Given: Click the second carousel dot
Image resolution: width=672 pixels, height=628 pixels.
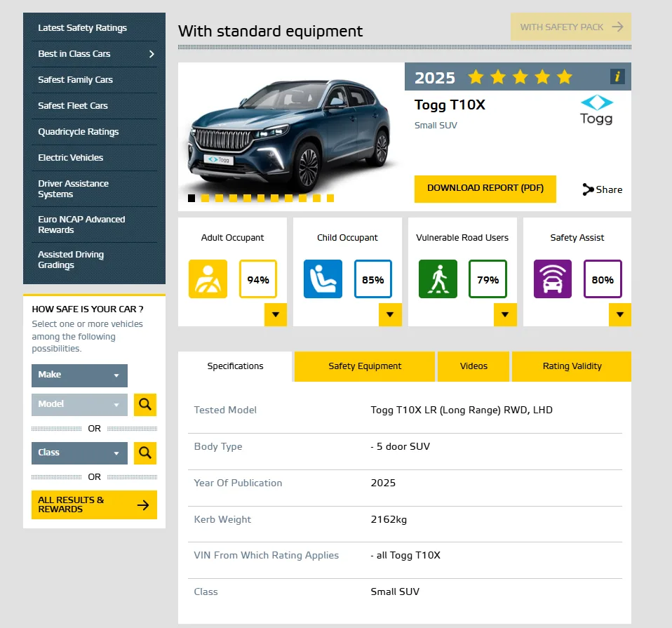Looking at the screenshot, I should click(206, 198).
